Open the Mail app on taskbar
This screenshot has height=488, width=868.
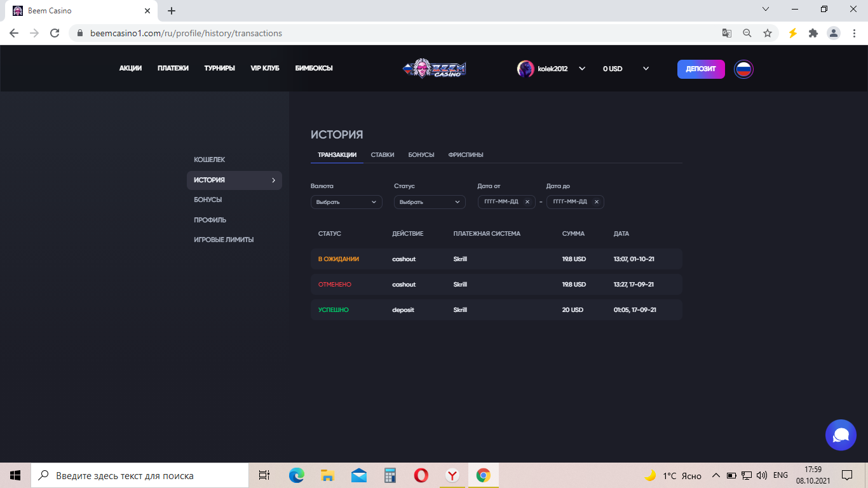[x=358, y=475]
